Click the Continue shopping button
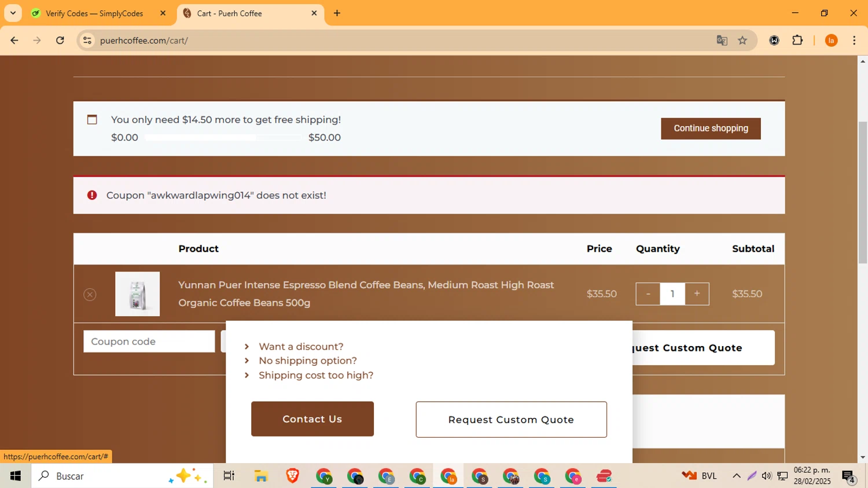 click(x=711, y=129)
